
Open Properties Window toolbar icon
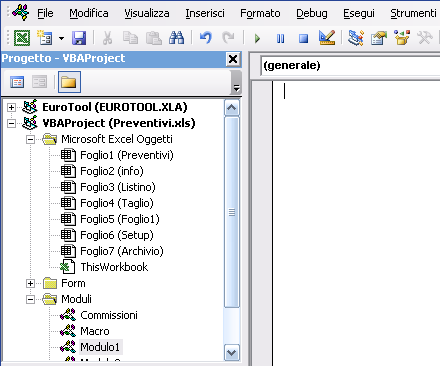coord(379,38)
